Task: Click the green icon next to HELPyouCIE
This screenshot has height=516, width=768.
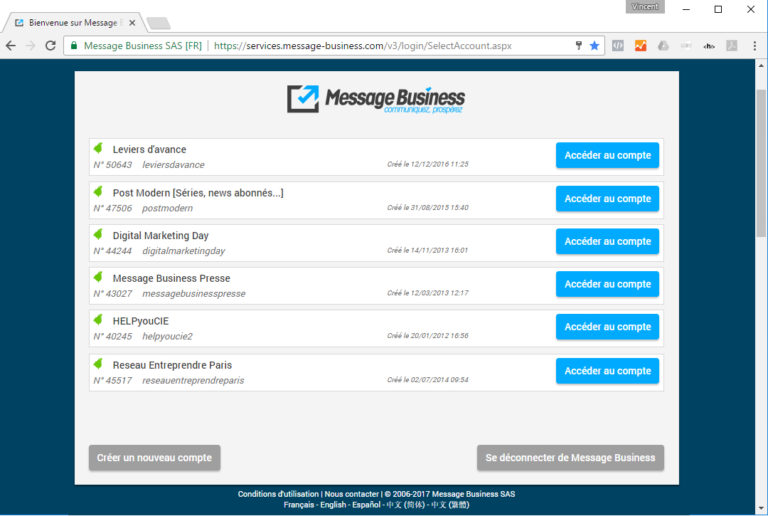Action: (98, 319)
